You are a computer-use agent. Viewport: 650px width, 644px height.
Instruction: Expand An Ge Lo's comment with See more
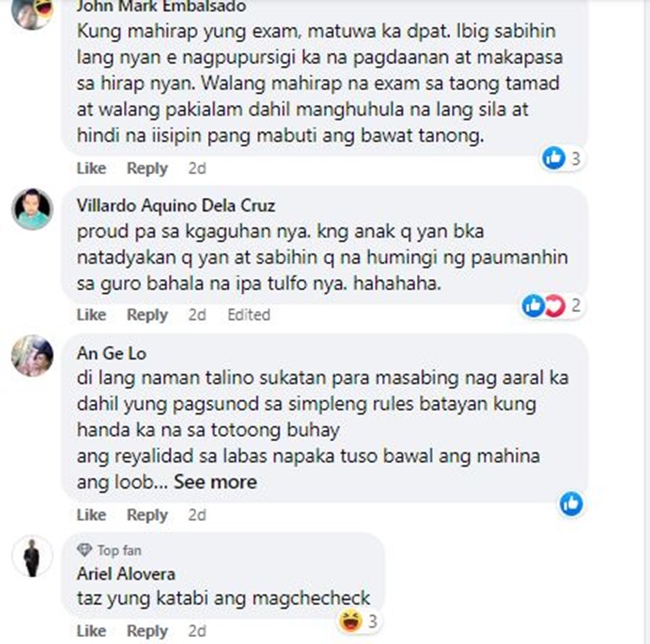tap(215, 482)
